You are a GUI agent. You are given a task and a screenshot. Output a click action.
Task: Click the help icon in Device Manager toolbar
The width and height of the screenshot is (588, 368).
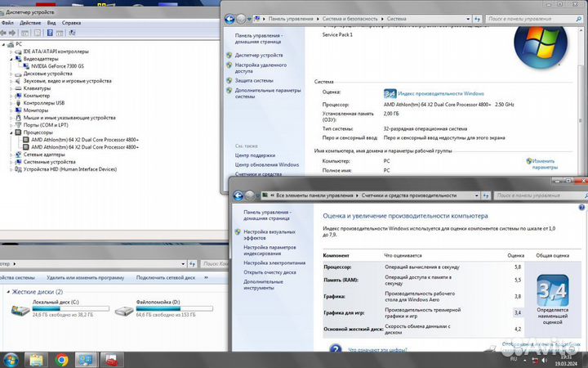coord(48,34)
